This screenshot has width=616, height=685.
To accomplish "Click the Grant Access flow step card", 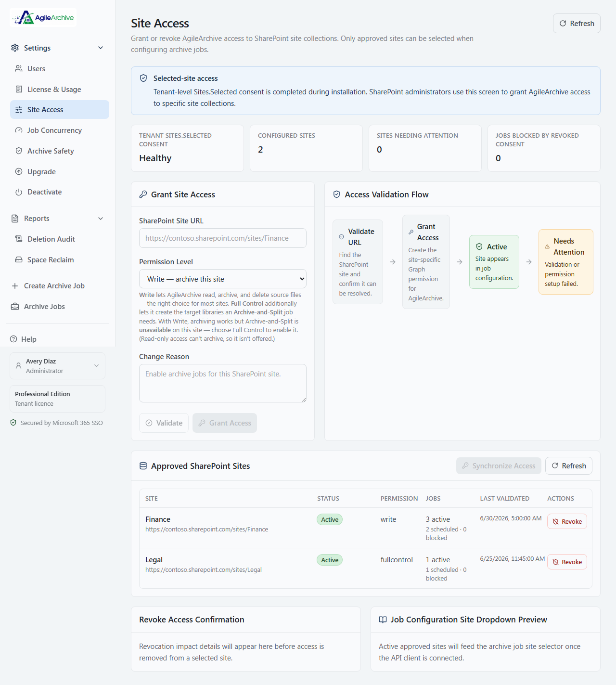I will (426, 262).
